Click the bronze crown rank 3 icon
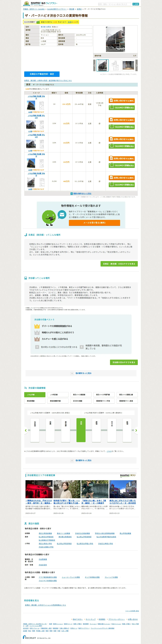The image size is (162, 644). pos(37,339)
